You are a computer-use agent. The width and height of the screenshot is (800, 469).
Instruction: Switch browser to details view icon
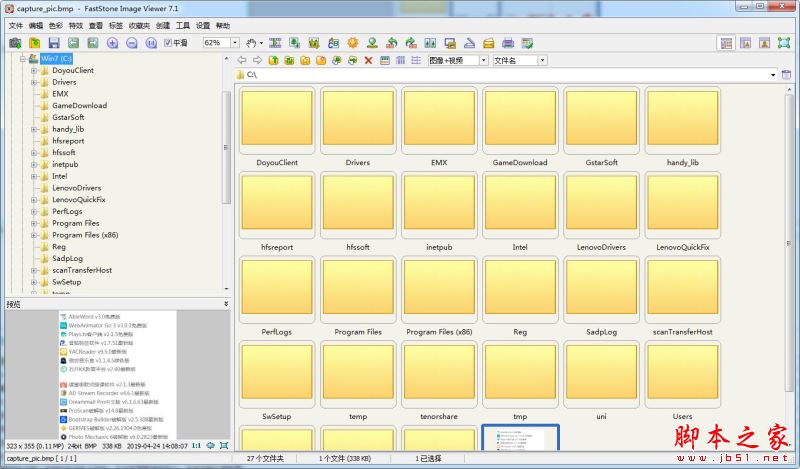pos(416,60)
